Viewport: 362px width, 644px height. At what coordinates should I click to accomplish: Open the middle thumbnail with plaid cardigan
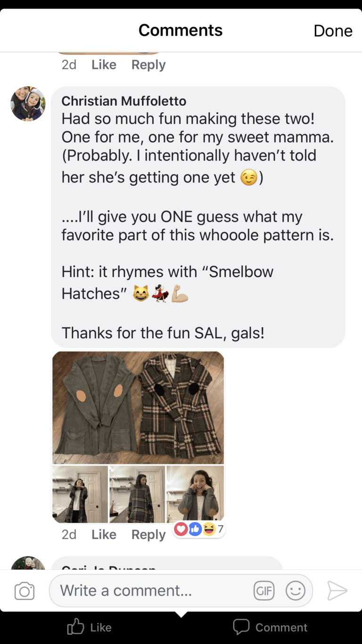137,494
